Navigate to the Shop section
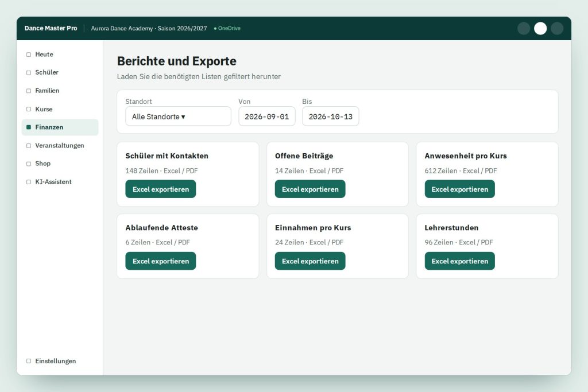Screen dimensions: 588x392 (x=60, y=164)
